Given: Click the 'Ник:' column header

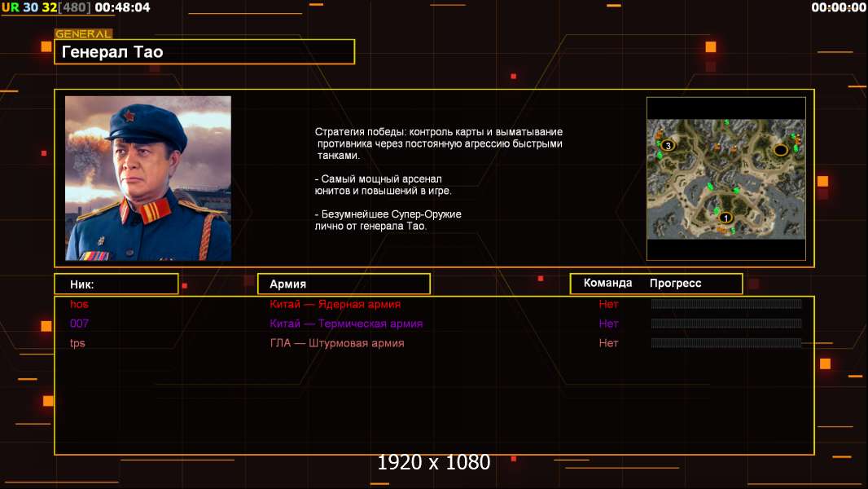Looking at the screenshot, I should pyautogui.click(x=116, y=284).
